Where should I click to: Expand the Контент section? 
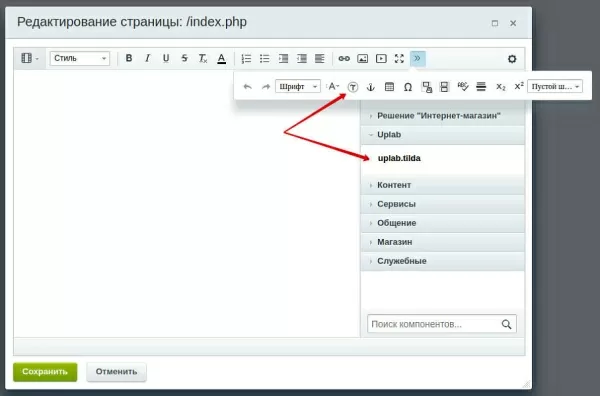pyautogui.click(x=443, y=185)
